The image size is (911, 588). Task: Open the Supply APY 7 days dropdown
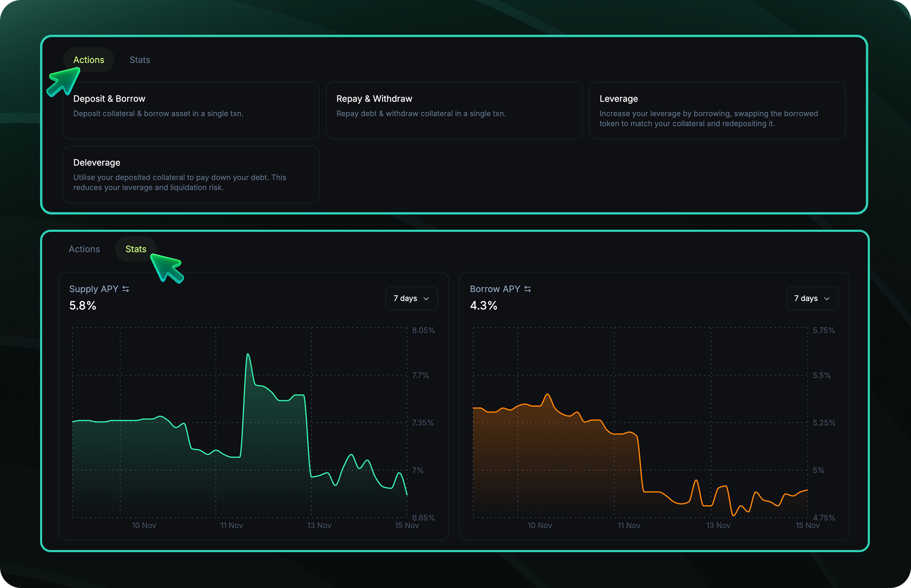point(411,299)
